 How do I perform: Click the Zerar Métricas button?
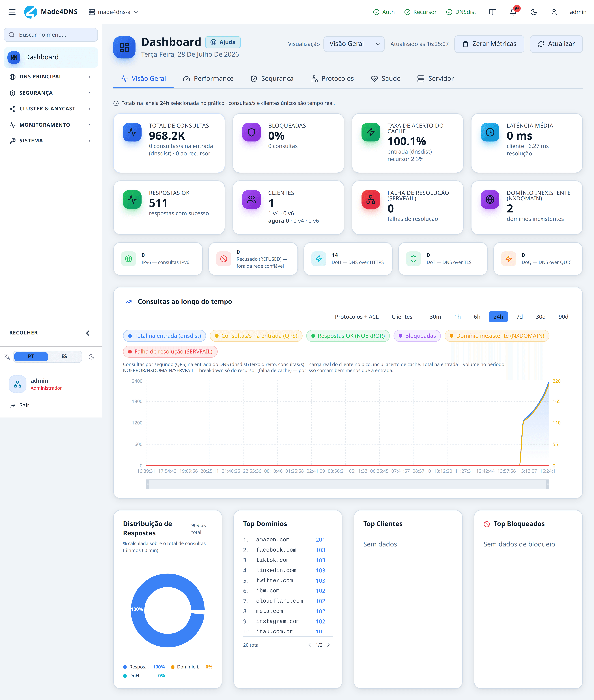point(489,44)
